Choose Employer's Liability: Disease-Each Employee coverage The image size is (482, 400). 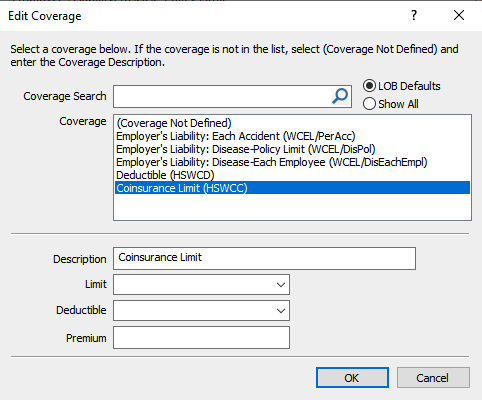coord(272,162)
